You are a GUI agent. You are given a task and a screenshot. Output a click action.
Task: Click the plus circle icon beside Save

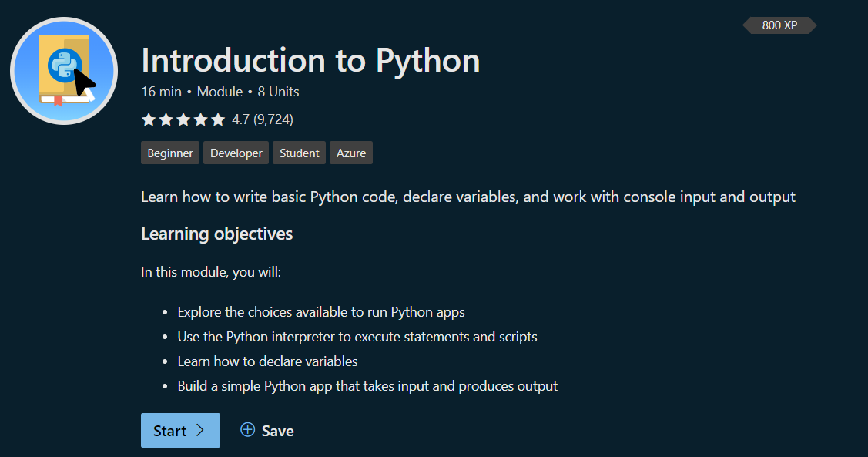click(247, 430)
